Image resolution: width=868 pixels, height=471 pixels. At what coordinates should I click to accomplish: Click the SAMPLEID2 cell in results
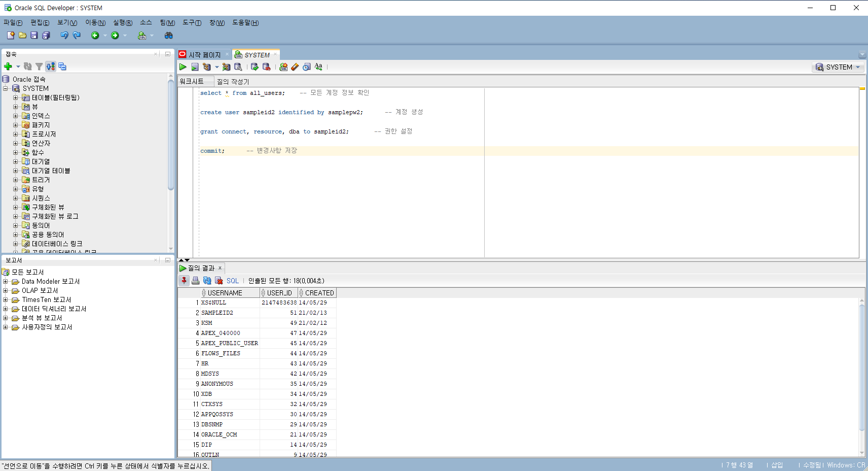230,313
